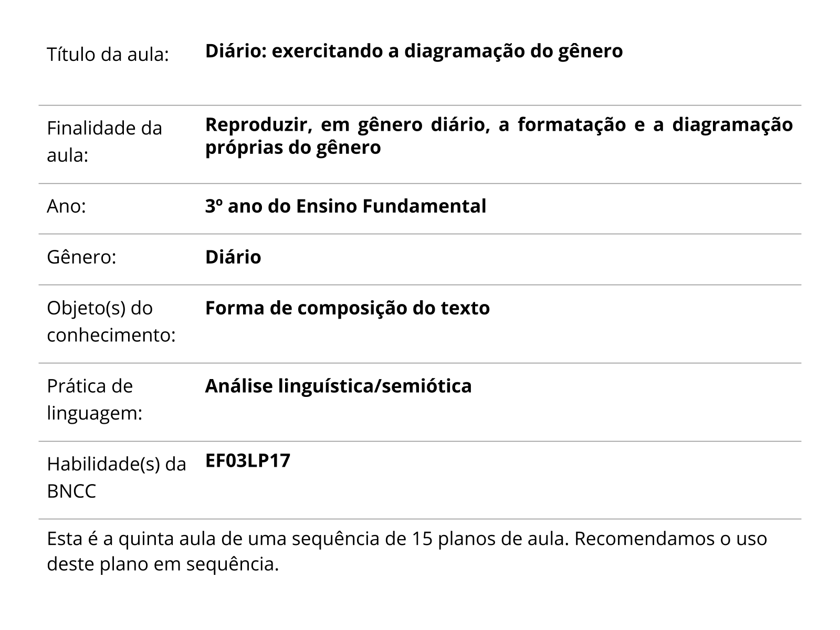Image resolution: width=840 pixels, height=630 pixels.
Task: Click the 'Habilidade(s) da BNCC' label
Action: [116, 477]
